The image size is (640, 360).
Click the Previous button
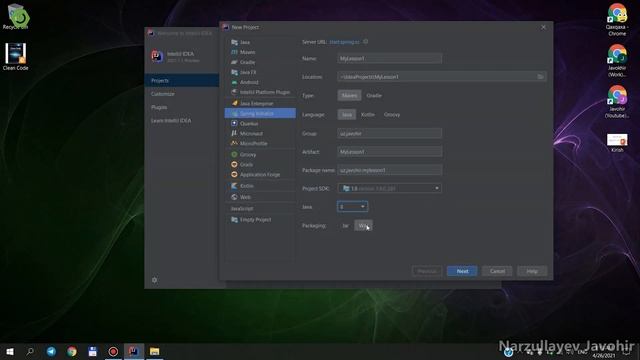pos(427,271)
